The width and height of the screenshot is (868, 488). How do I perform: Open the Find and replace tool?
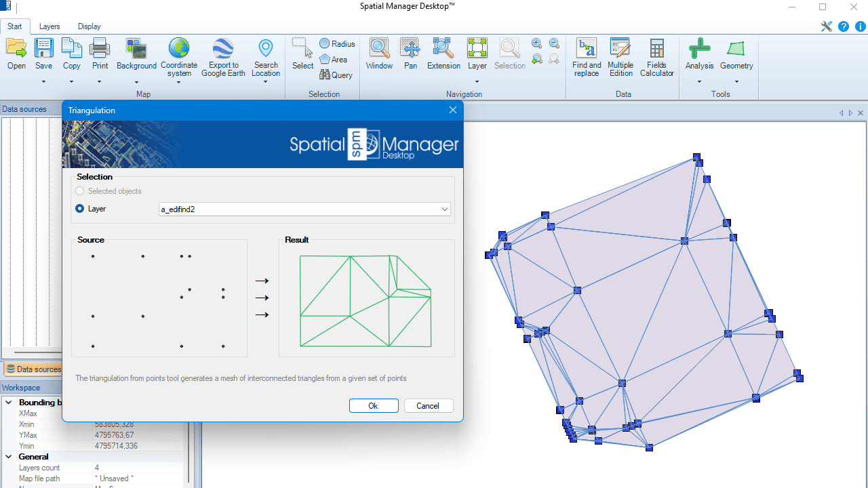587,57
